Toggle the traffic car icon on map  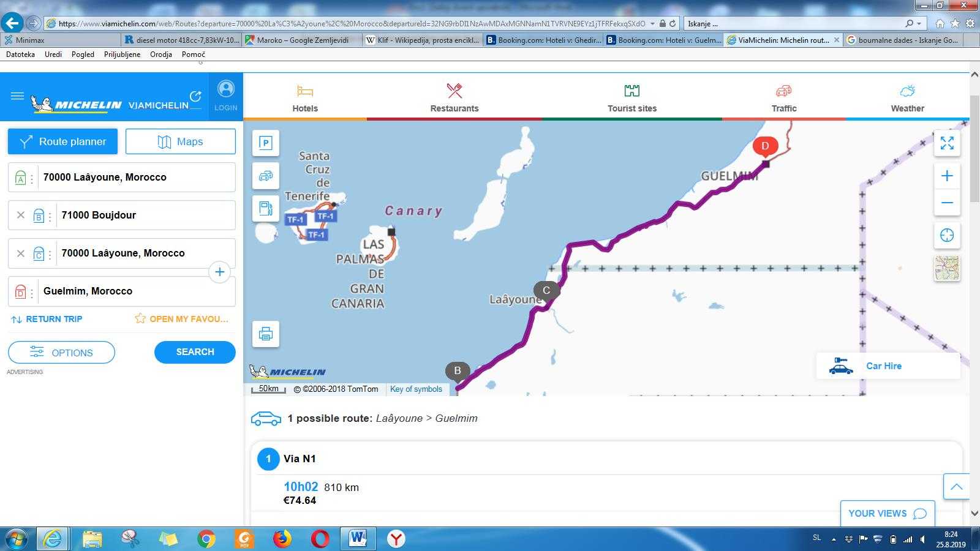click(265, 176)
